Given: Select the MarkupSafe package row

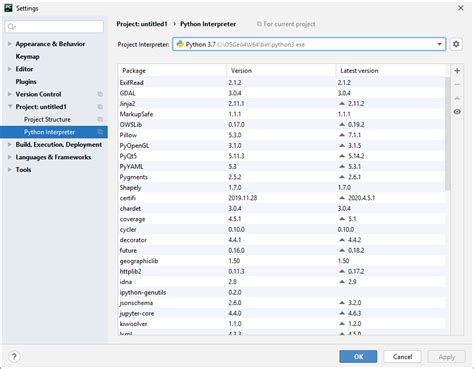Looking at the screenshot, I should pos(282,114).
